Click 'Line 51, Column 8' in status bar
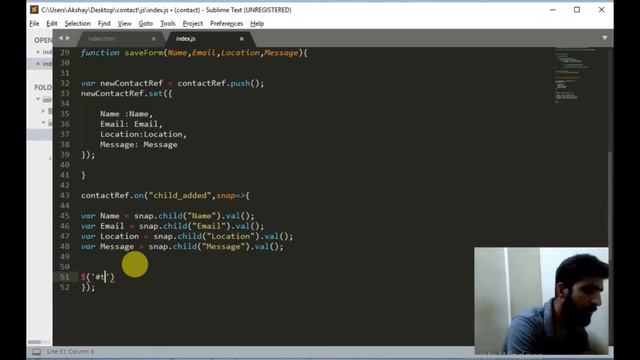Image resolution: width=640 pixels, height=360 pixels. click(70, 352)
